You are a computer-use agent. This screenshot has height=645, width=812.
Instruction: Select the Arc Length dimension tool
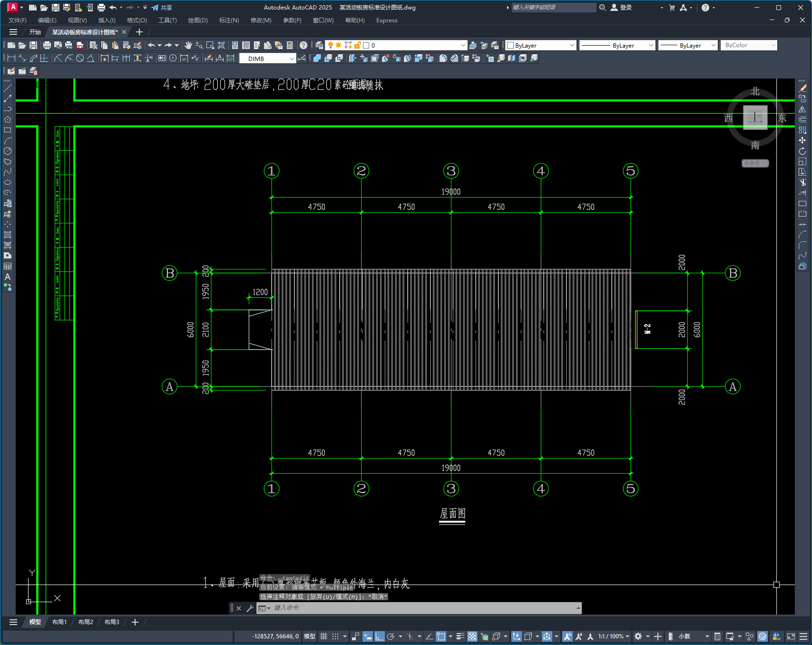[33, 58]
